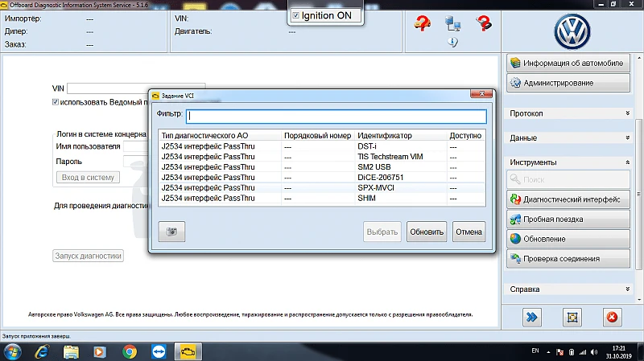This screenshot has height=361, width=644.
Task: Select the DiCE-206751 interface row
Action: [x=322, y=177]
